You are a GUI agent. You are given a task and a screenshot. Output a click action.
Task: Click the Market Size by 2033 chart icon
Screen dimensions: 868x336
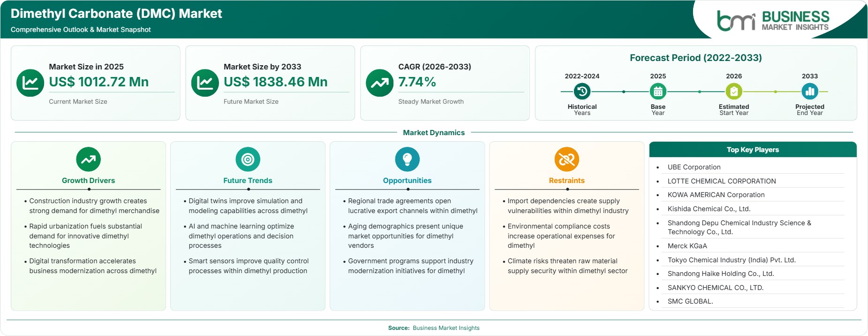point(205,83)
